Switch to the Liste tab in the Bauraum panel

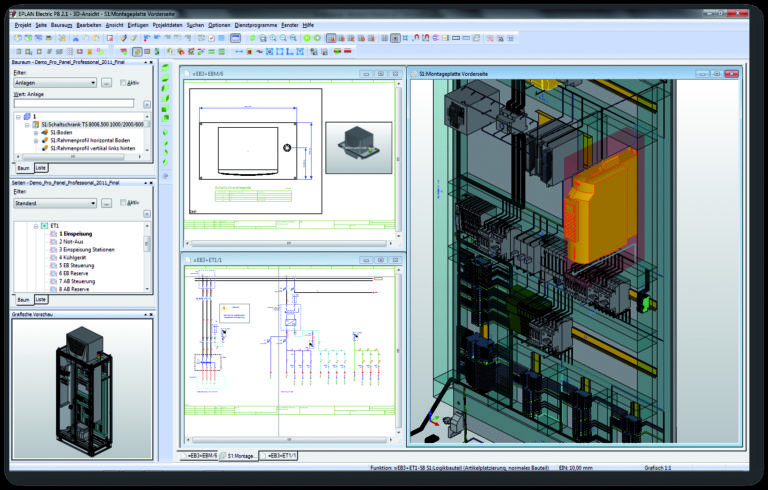click(41, 168)
